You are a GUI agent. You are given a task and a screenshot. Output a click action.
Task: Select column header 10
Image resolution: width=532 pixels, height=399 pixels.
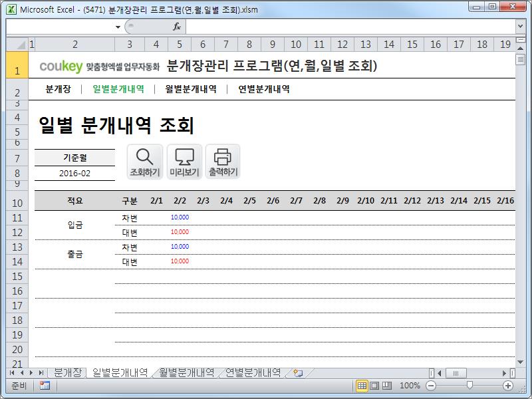click(x=296, y=44)
